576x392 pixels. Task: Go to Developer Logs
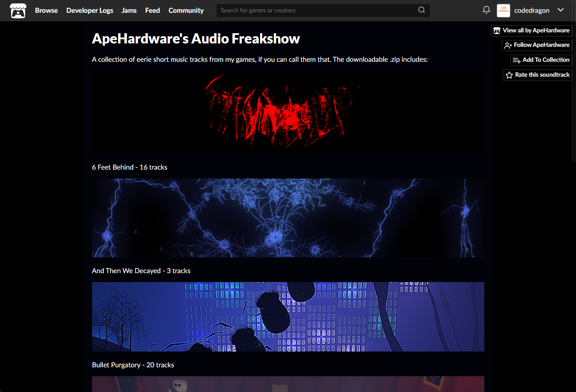[x=90, y=10]
